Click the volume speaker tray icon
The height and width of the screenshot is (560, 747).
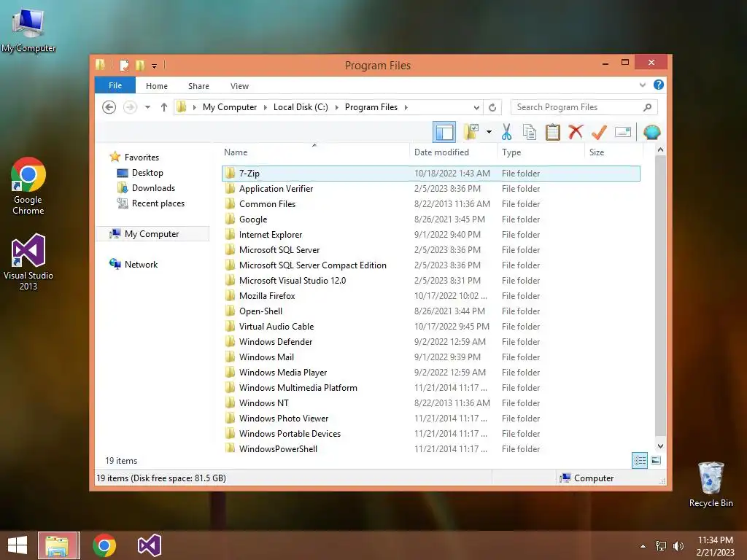(x=678, y=546)
